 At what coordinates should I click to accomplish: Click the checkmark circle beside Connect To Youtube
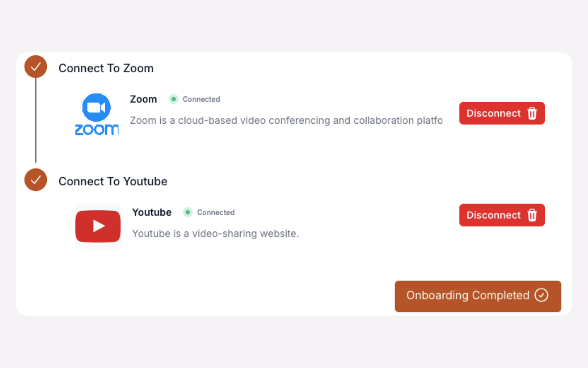pyautogui.click(x=35, y=180)
